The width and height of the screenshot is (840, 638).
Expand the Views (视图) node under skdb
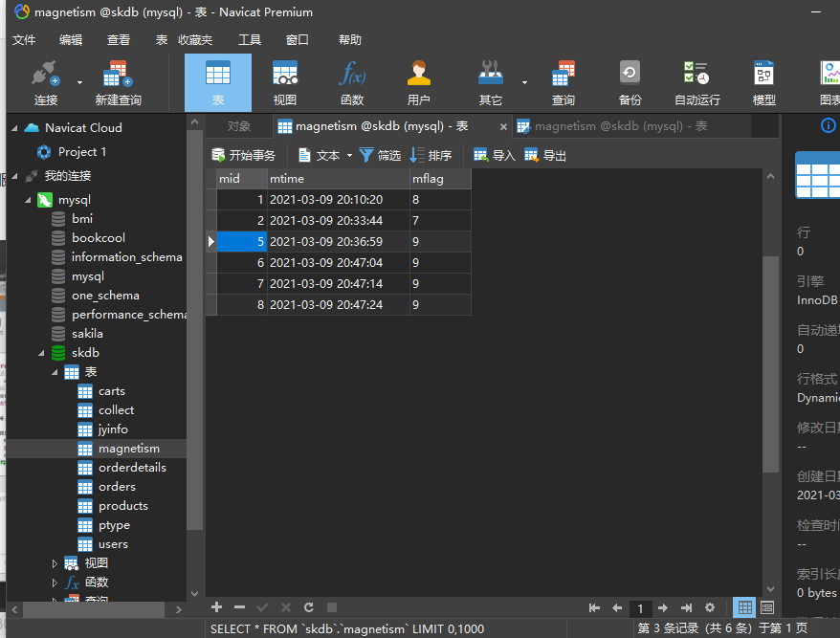coord(55,563)
